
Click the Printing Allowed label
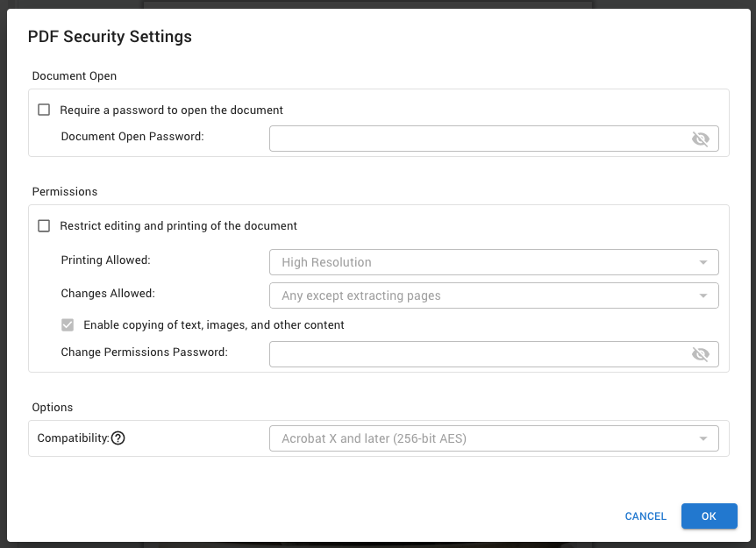point(105,260)
